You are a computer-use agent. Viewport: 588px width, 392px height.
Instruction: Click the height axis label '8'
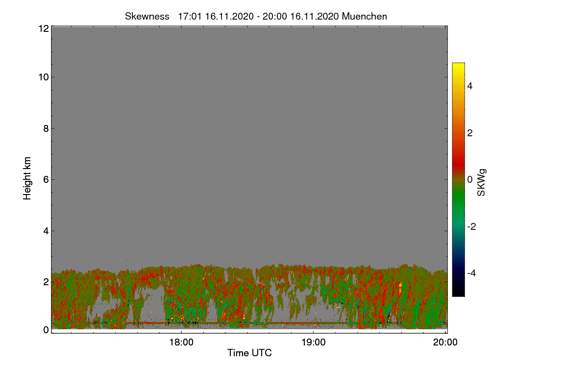tap(46, 128)
